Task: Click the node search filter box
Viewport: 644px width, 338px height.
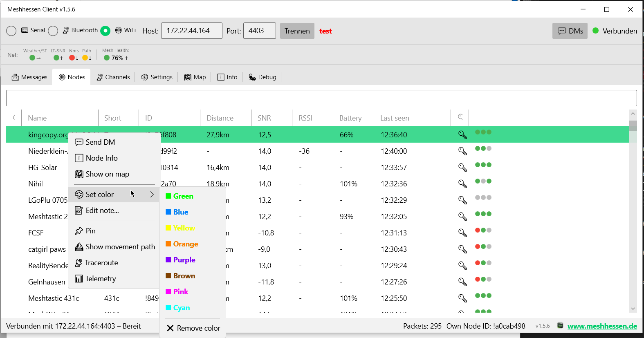Action: [x=321, y=98]
